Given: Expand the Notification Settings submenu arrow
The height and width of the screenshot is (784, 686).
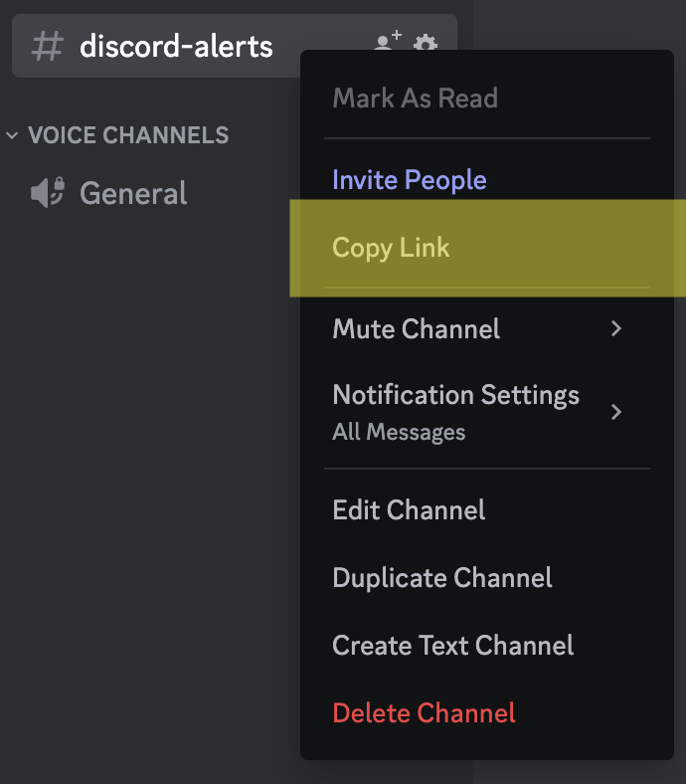Looking at the screenshot, I should pos(616,412).
